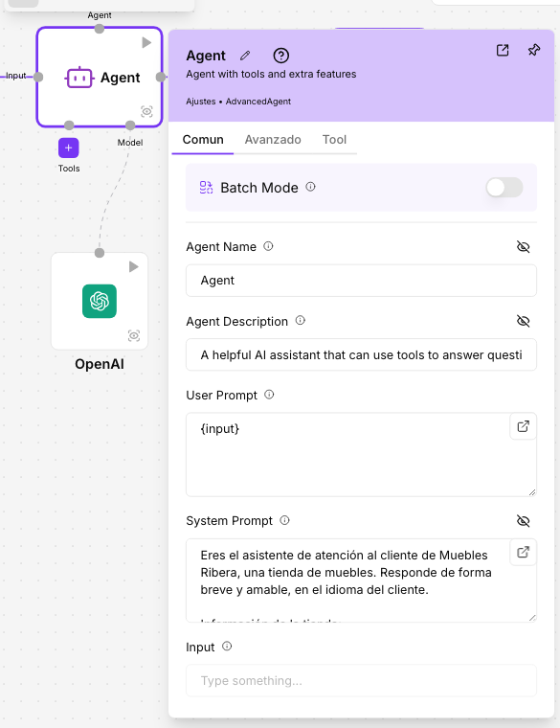This screenshot has height=728, width=560.
Task: Edit the Agent title with pencil icon
Action: tap(245, 56)
